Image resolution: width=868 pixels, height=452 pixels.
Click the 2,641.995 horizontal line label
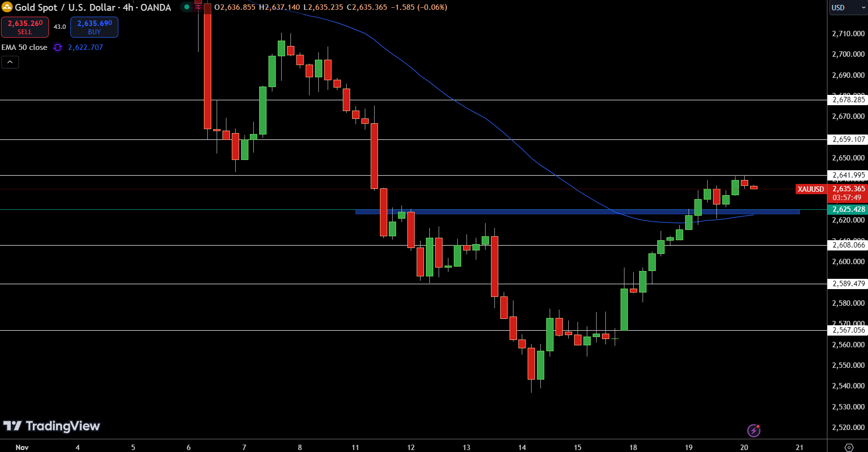(x=848, y=175)
